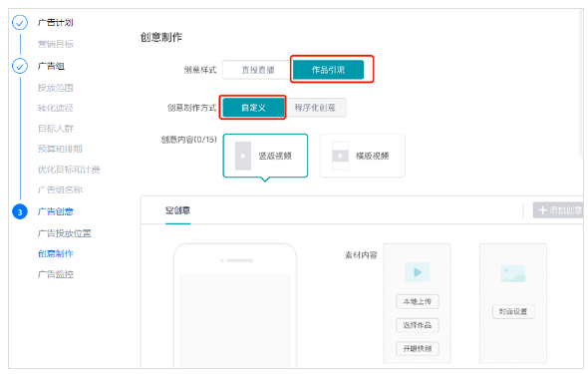Select 作品引流 creative style
588x374 pixels.
pyautogui.click(x=328, y=70)
